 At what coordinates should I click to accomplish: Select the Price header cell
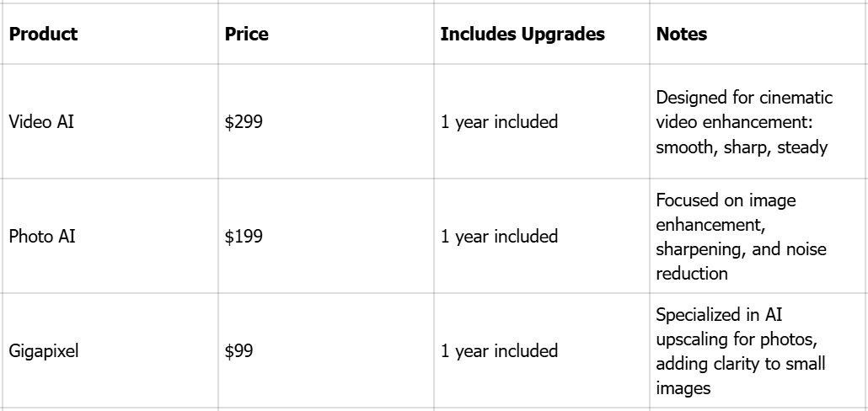325,34
